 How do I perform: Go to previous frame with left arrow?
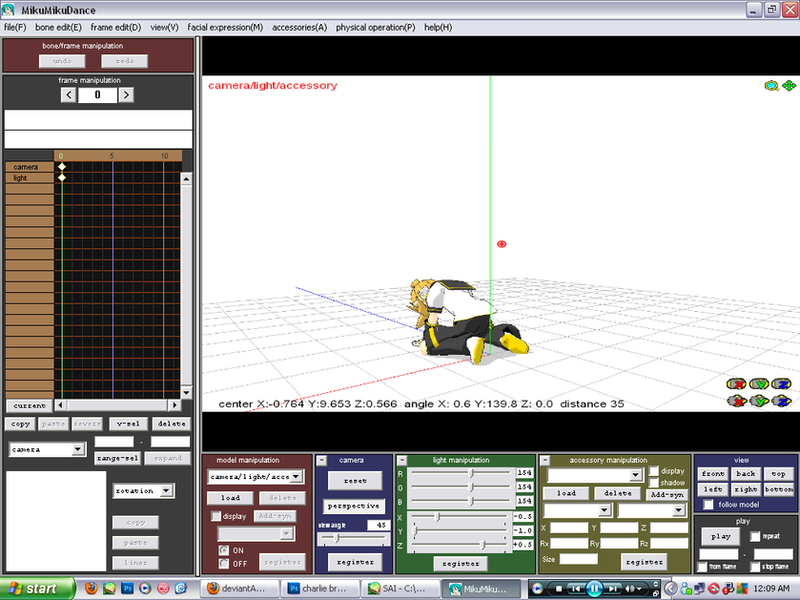(68, 95)
